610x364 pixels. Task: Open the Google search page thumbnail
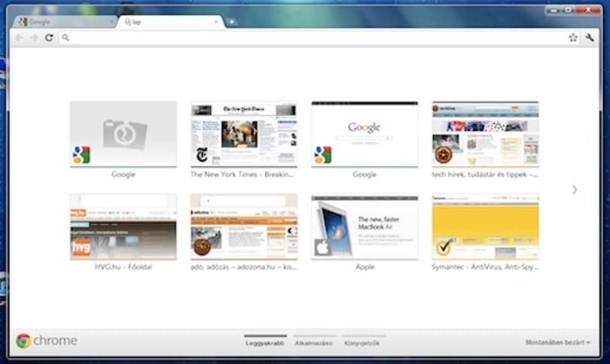(364, 135)
